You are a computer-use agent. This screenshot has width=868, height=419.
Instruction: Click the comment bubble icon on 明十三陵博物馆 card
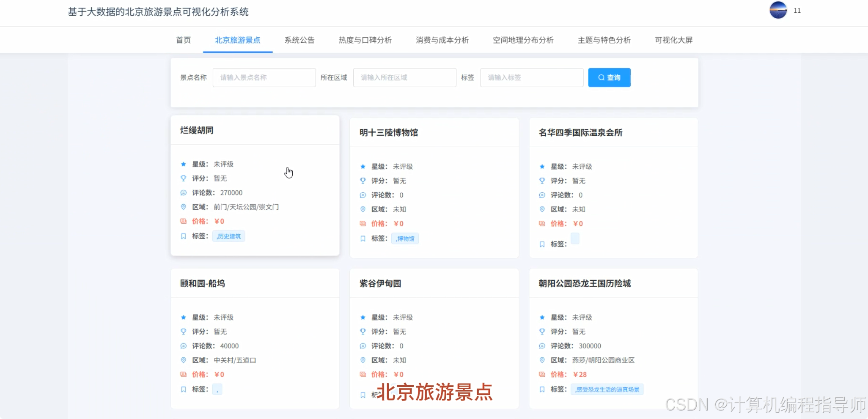[x=363, y=195]
